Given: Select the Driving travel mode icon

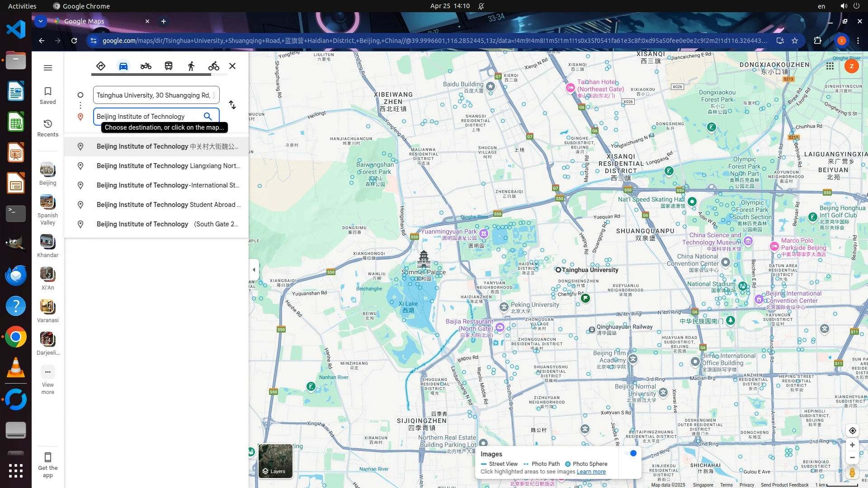Looking at the screenshot, I should [123, 66].
